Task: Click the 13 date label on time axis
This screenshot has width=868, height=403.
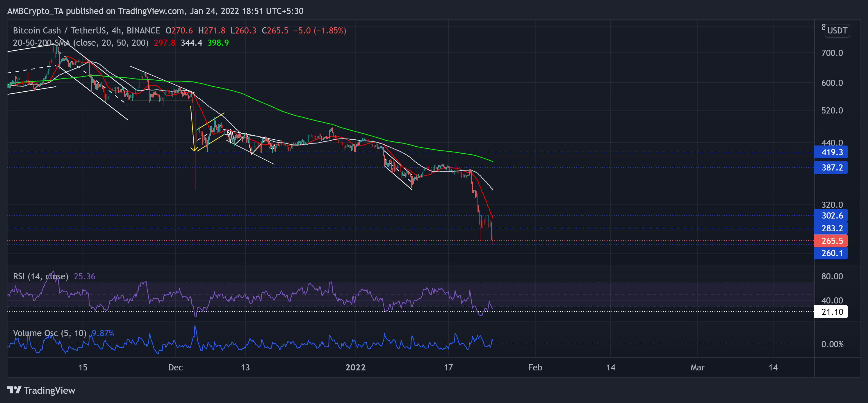Action: (245, 368)
